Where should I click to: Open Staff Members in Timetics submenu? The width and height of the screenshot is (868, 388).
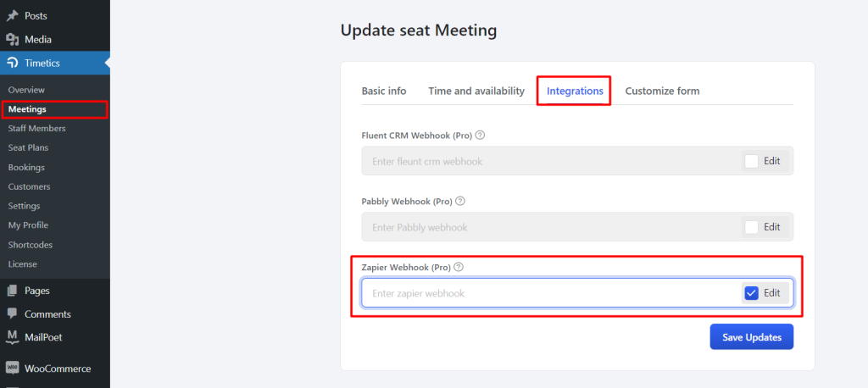coord(37,129)
